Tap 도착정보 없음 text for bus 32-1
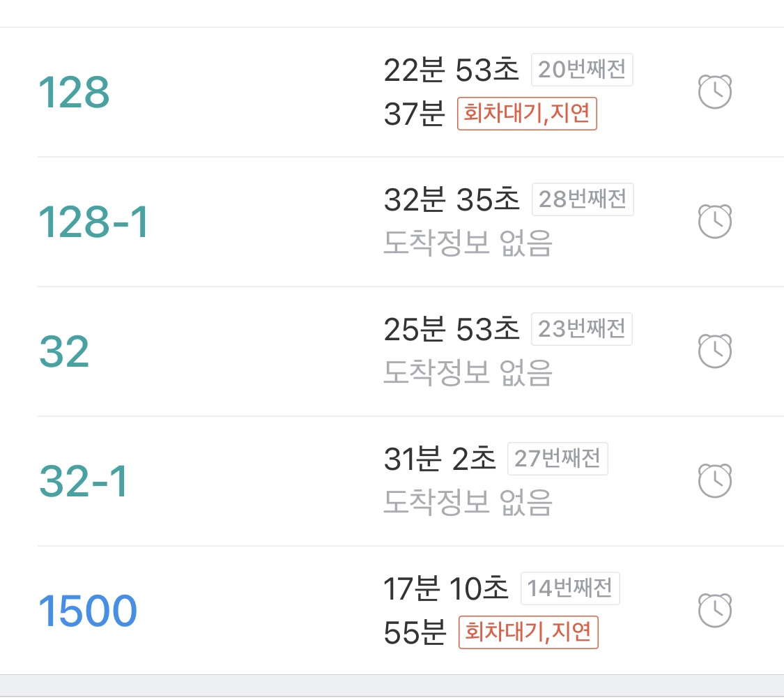Image resolution: width=784 pixels, height=700 pixels. pyautogui.click(x=468, y=501)
